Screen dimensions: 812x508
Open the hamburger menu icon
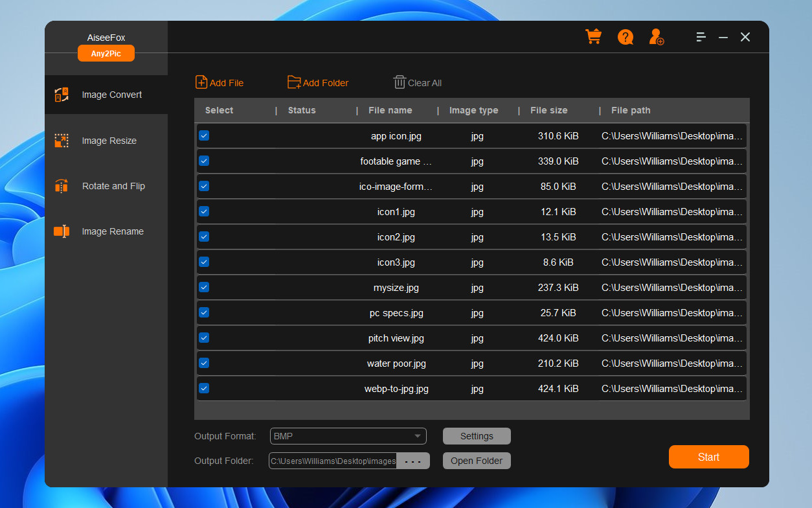701,37
